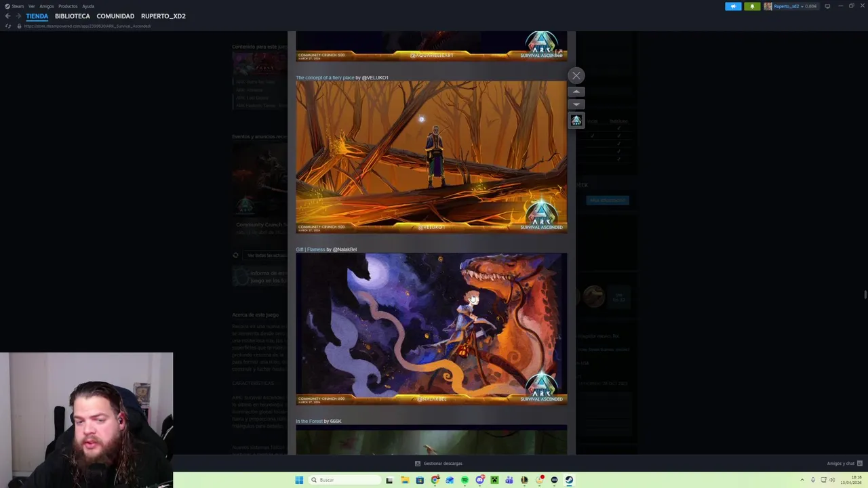Close the community art overlay
This screenshot has height=488, width=868.
click(x=576, y=75)
